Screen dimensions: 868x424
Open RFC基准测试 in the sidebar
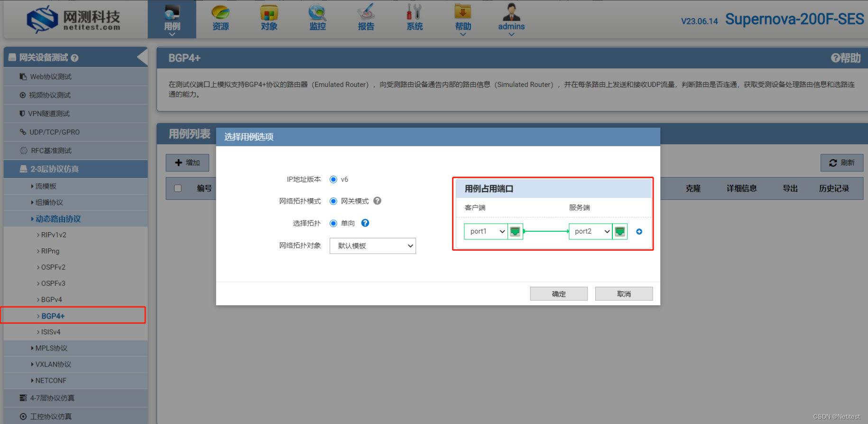[x=75, y=151]
